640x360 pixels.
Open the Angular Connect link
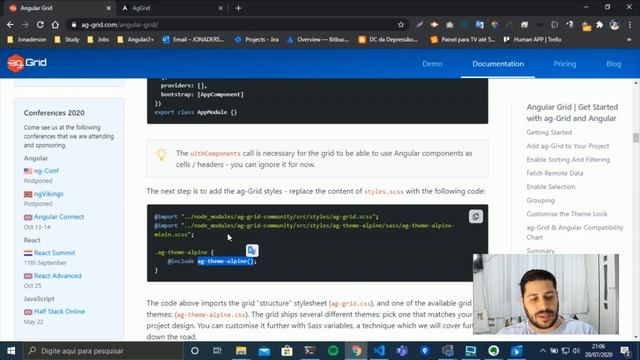[x=59, y=217]
